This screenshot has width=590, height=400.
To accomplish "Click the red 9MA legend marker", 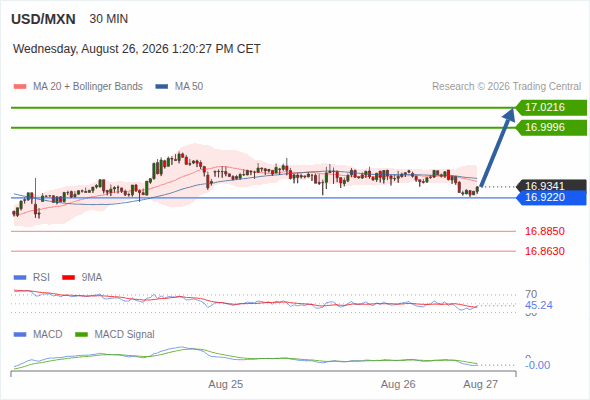I will (68, 278).
